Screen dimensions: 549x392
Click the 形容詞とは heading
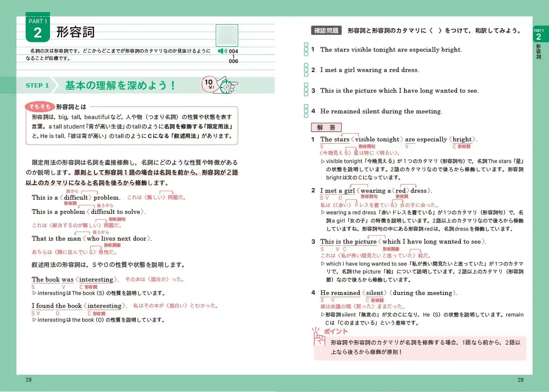coord(71,107)
